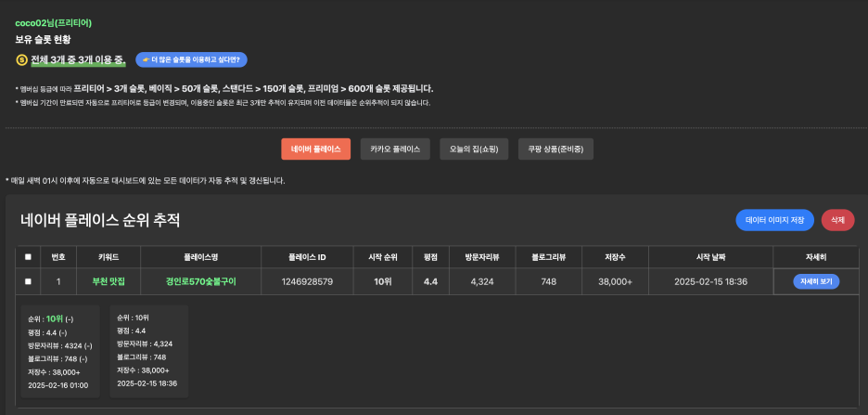
Task: Click the 38,000+ saves table cell
Action: click(615, 281)
